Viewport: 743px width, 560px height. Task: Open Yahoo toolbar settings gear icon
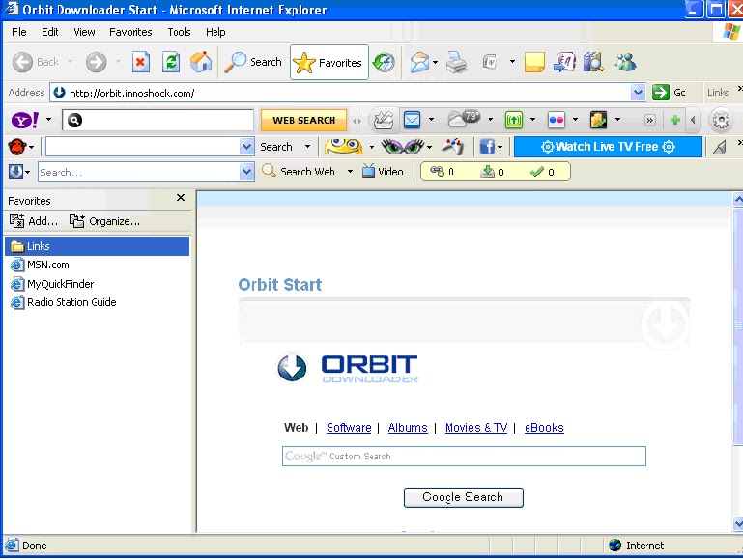pos(721,121)
